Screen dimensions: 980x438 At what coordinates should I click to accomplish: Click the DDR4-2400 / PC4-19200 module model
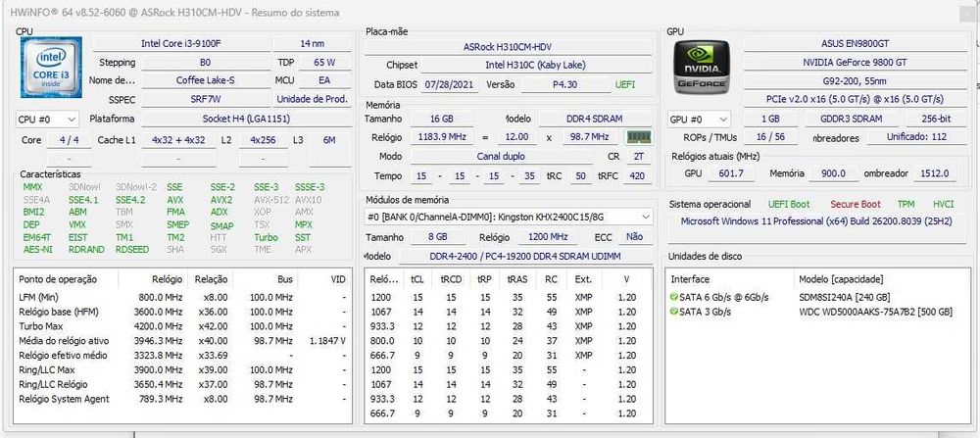point(525,256)
